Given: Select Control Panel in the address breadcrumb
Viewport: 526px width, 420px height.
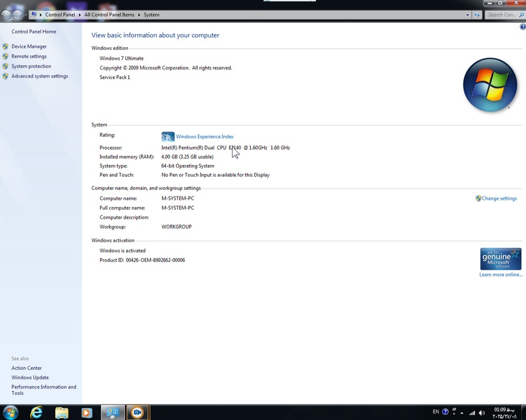Looking at the screenshot, I should tap(60, 15).
